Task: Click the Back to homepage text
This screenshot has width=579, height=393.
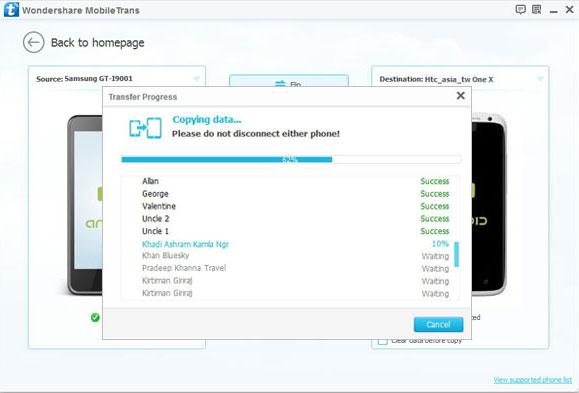Action: [97, 43]
